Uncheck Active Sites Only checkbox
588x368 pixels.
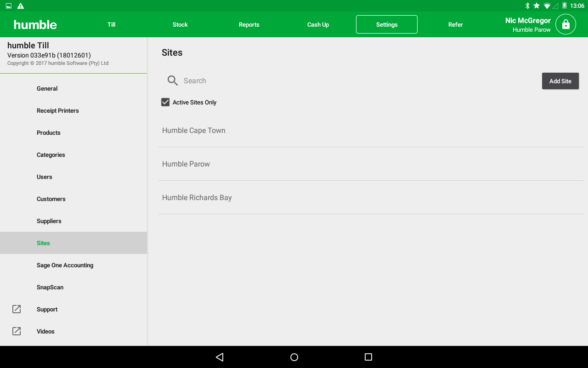165,102
